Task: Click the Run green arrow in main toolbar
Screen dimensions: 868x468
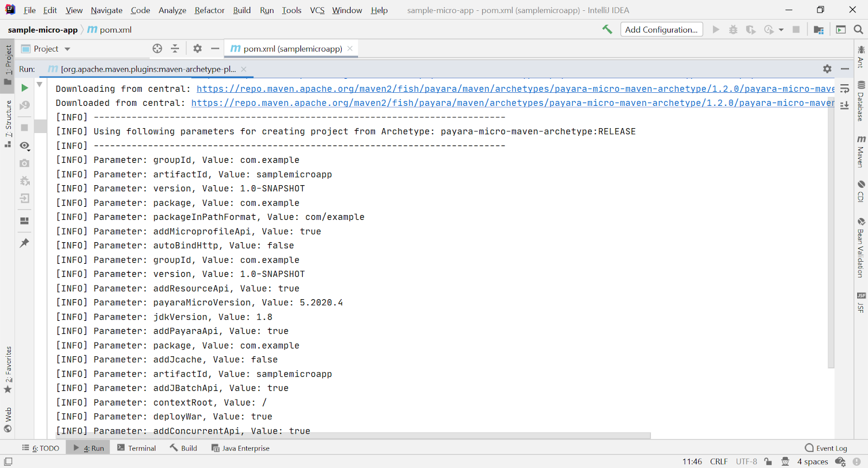Action: point(716,29)
